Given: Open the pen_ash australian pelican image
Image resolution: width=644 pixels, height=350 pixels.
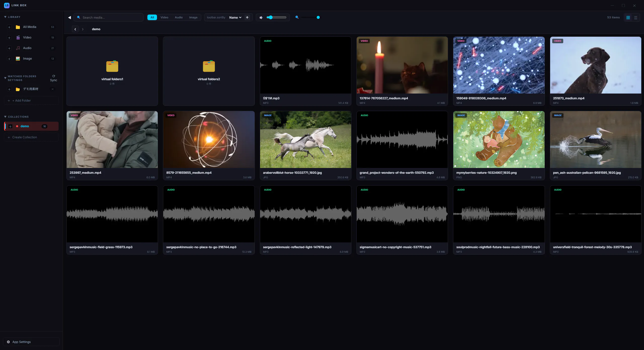Looking at the screenshot, I should pos(595,140).
